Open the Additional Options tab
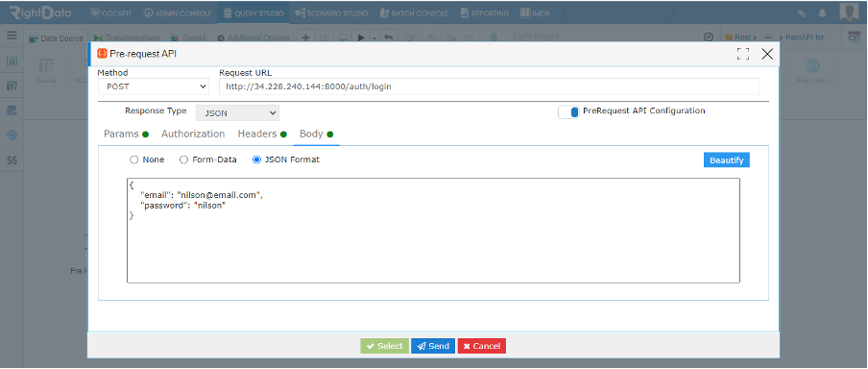This screenshot has width=868, height=369. pos(253,37)
